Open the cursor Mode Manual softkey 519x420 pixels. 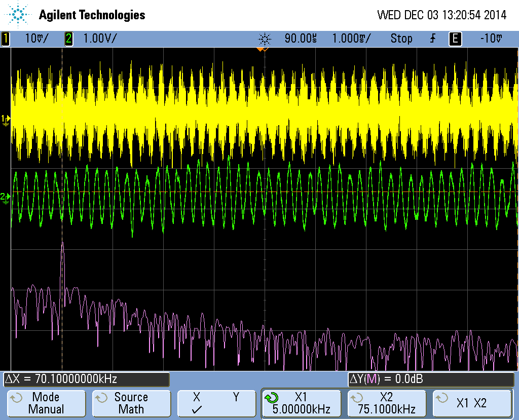pos(46,403)
